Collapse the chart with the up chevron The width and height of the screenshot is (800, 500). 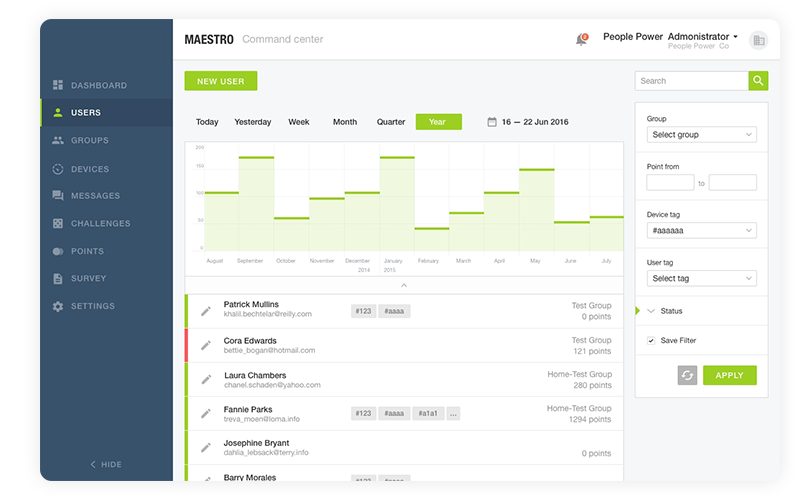[x=404, y=285]
